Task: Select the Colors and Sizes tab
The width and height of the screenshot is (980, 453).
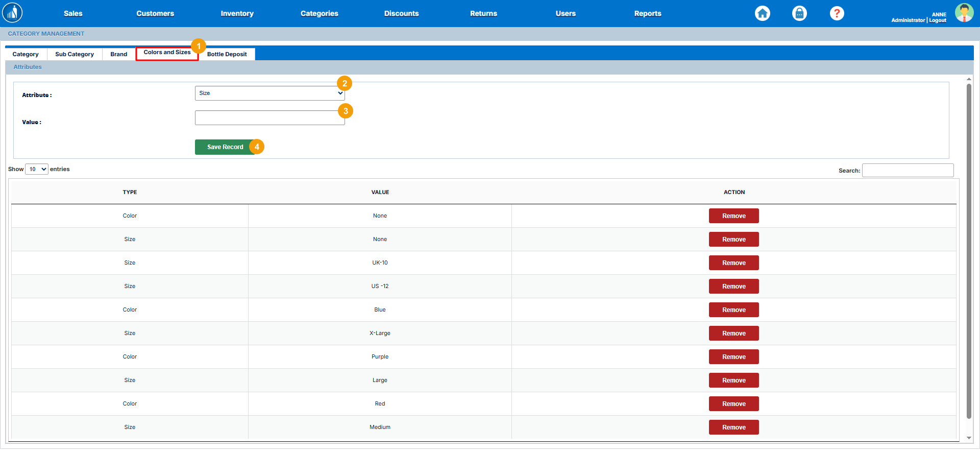Action: [167, 53]
